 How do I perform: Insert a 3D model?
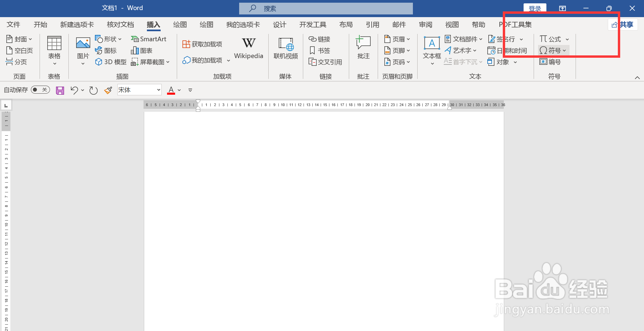click(x=111, y=62)
